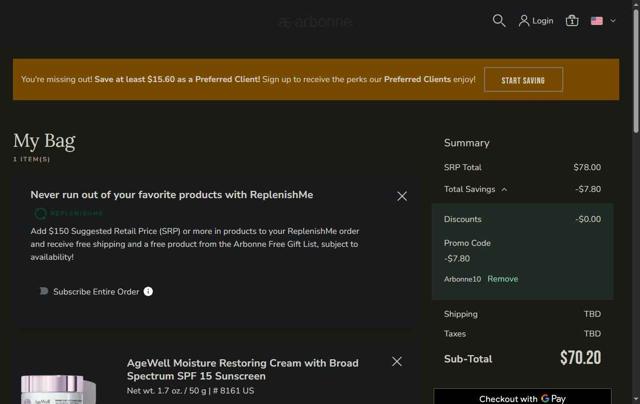
Task: Show Subscribe Entire Order info icon
Action: 148,291
